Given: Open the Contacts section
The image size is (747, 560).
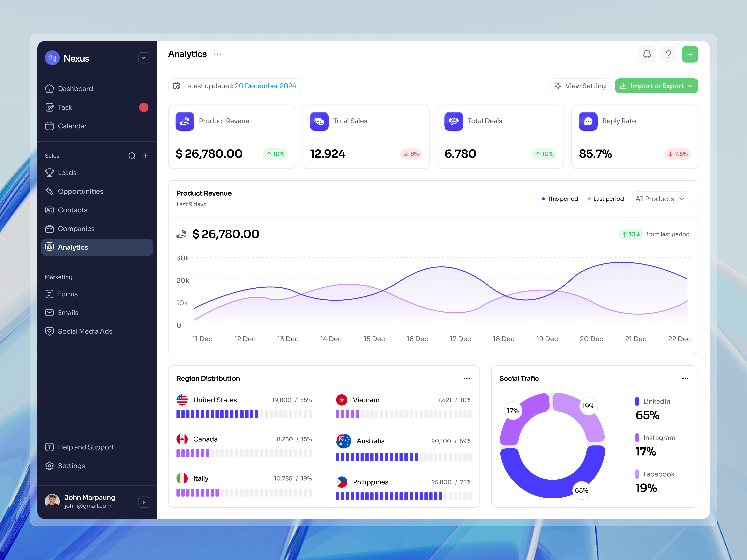Looking at the screenshot, I should tap(73, 210).
